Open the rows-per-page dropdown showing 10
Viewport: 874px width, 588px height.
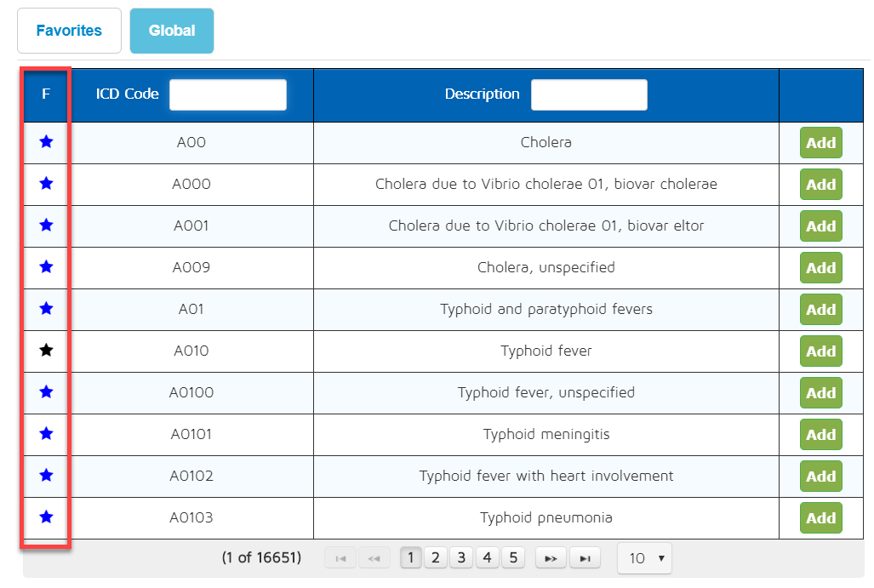click(x=644, y=558)
